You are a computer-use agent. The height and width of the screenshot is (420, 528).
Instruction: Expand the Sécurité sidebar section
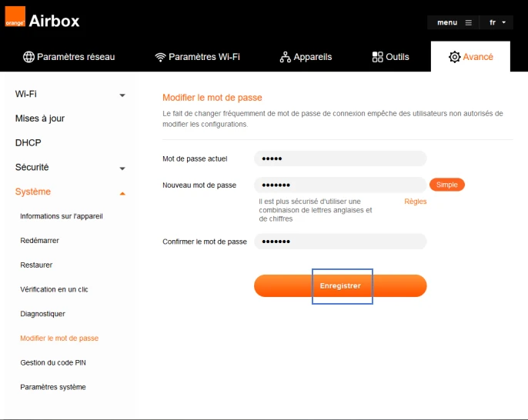(122, 168)
